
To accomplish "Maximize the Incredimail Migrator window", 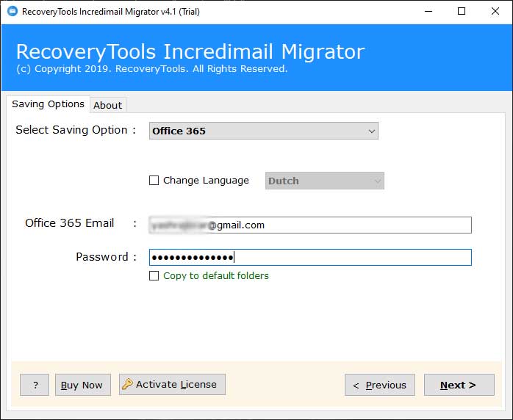I will pyautogui.click(x=462, y=12).
